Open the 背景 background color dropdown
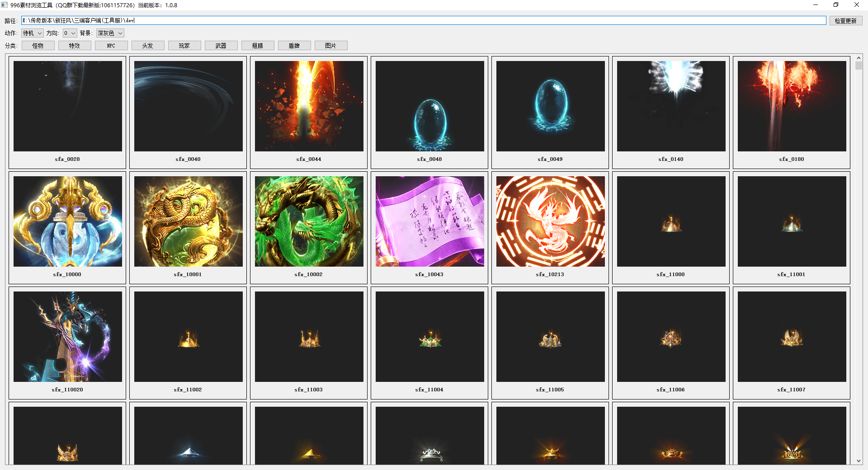 tap(110, 33)
